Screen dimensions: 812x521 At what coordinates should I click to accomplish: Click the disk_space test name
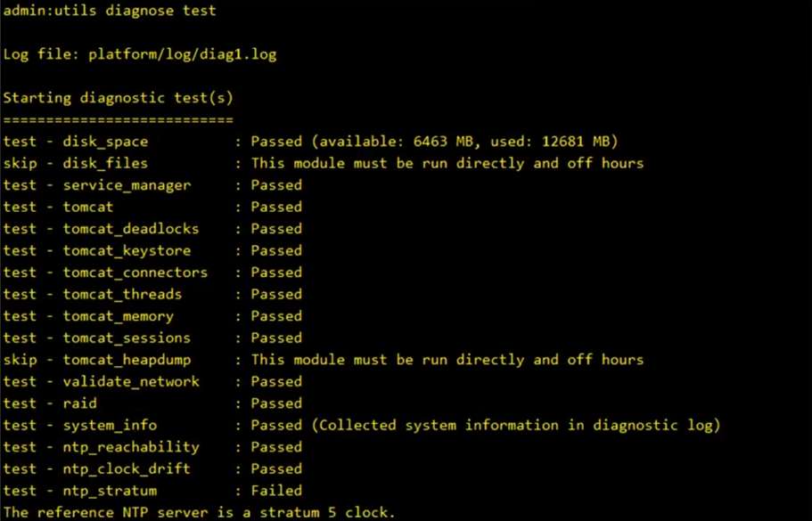[105, 142]
